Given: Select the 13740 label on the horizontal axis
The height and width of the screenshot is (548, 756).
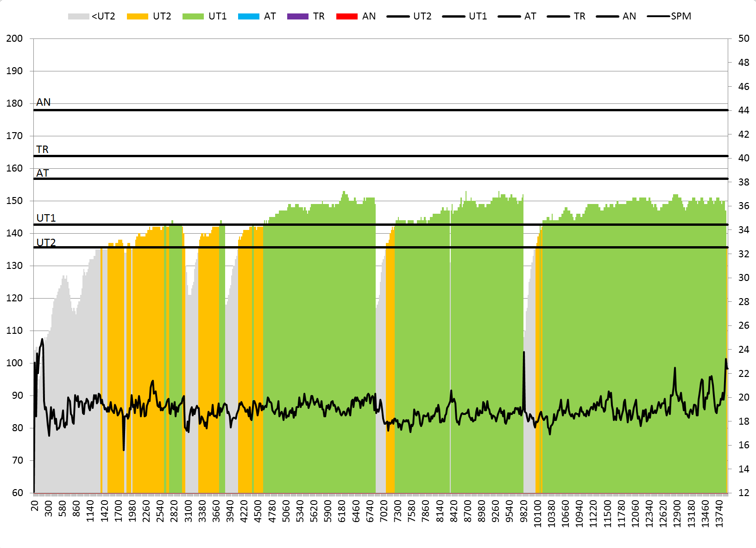Looking at the screenshot, I should pyautogui.click(x=719, y=511).
